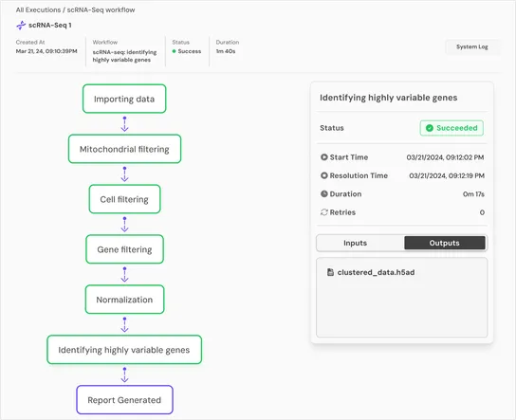
Task: Go to All Executions breadcrumb
Action: [38, 9]
